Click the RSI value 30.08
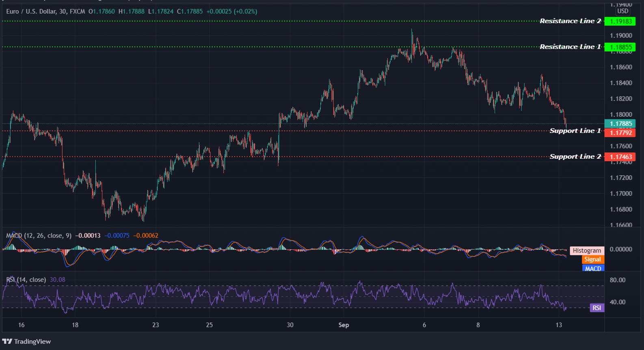 (57, 279)
